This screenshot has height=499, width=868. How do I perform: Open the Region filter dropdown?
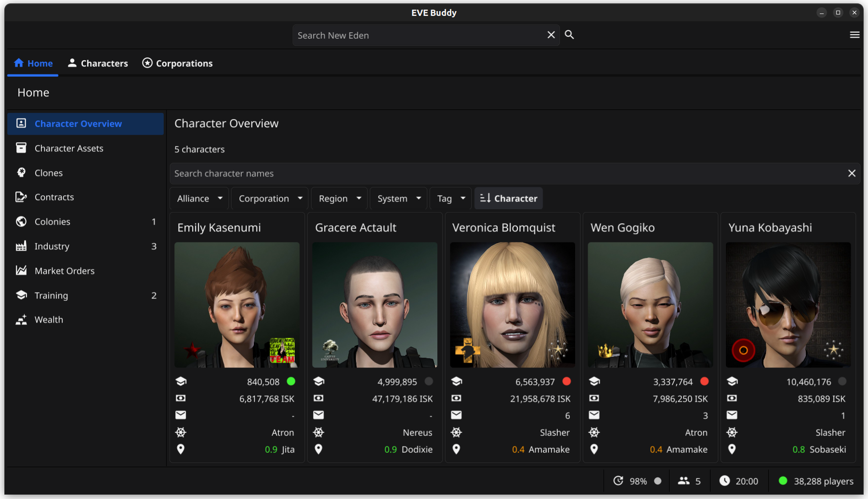(x=339, y=199)
